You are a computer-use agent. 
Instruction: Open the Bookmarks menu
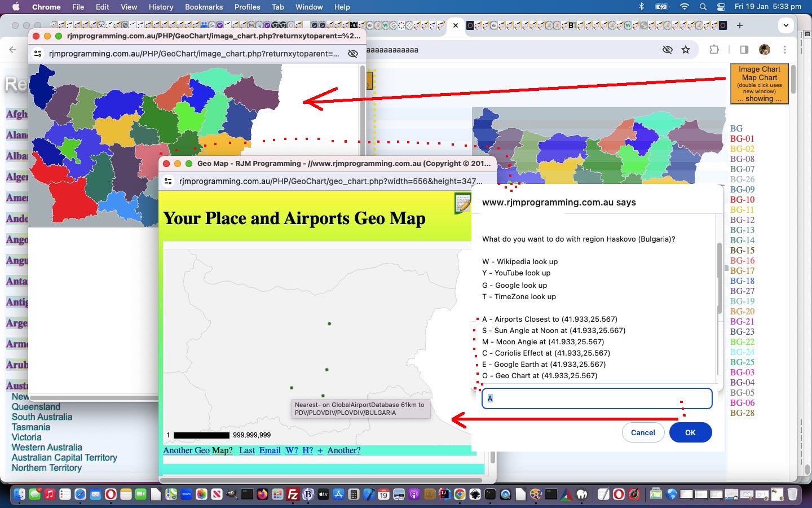[204, 7]
